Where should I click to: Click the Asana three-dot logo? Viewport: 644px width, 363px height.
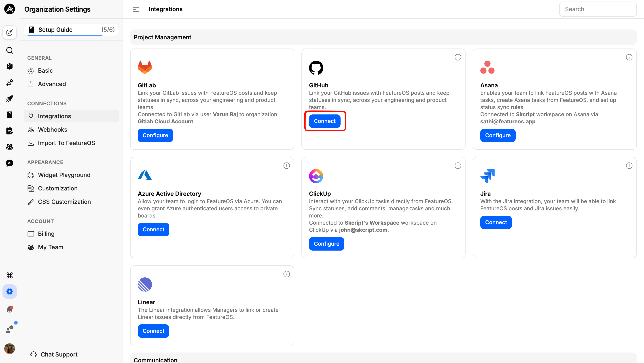tap(487, 68)
